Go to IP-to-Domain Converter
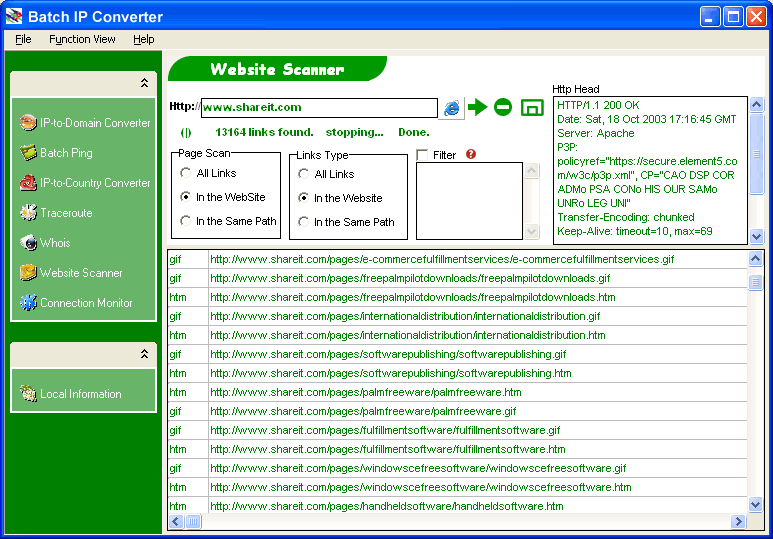The image size is (773, 539). coord(95,123)
